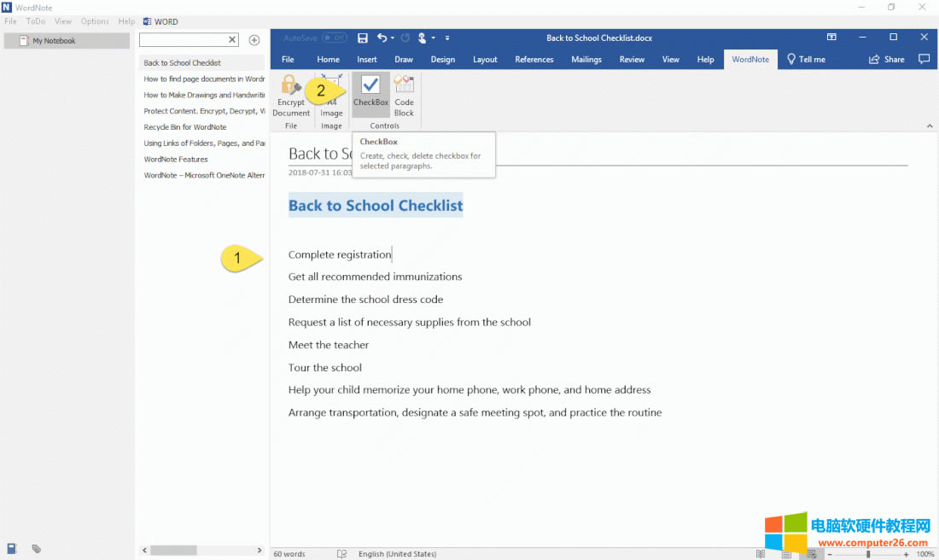This screenshot has height=560, width=939.
Task: Click the Undo arrow icon
Action: [x=382, y=38]
